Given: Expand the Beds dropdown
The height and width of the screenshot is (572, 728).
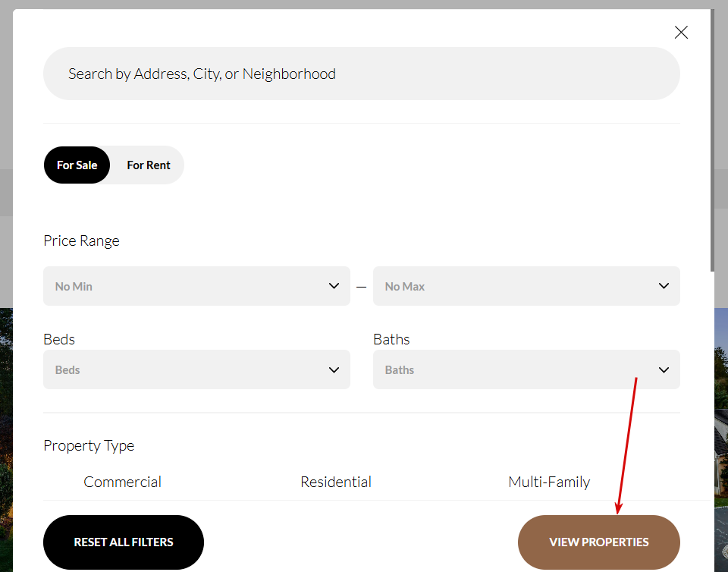Looking at the screenshot, I should click(190, 369).
